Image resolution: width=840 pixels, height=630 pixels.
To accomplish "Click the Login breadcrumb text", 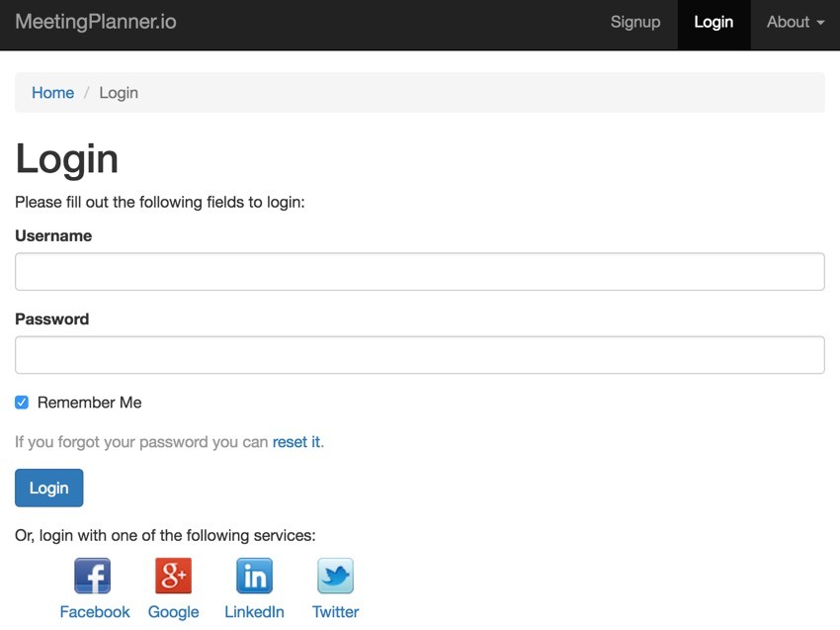I will click(x=119, y=93).
